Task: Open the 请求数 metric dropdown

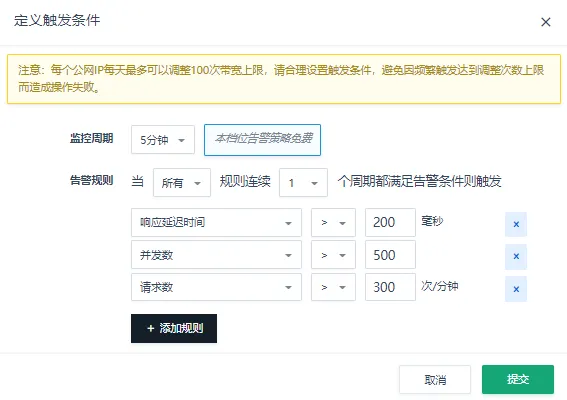Action: click(x=216, y=287)
